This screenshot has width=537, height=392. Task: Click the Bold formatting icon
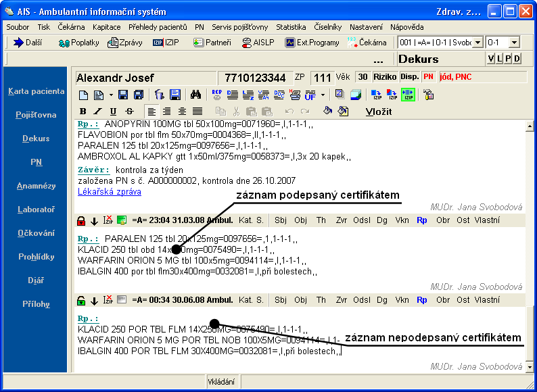coord(83,112)
